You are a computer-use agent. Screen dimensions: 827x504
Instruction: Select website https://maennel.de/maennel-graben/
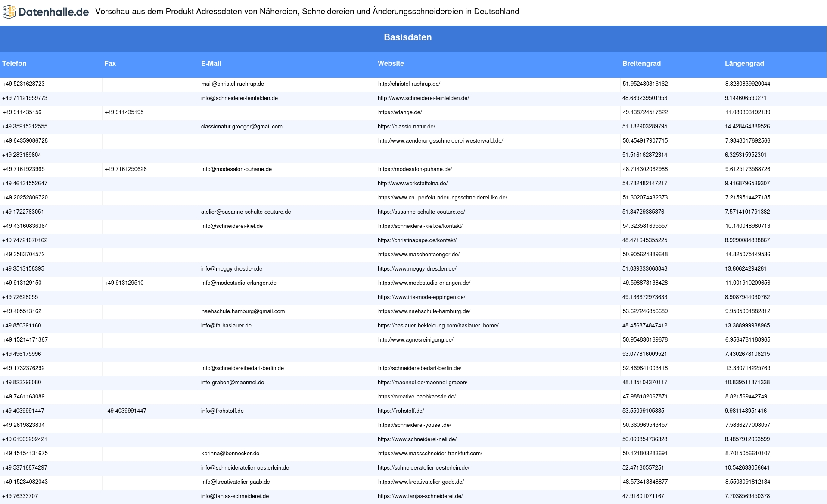coord(423,383)
